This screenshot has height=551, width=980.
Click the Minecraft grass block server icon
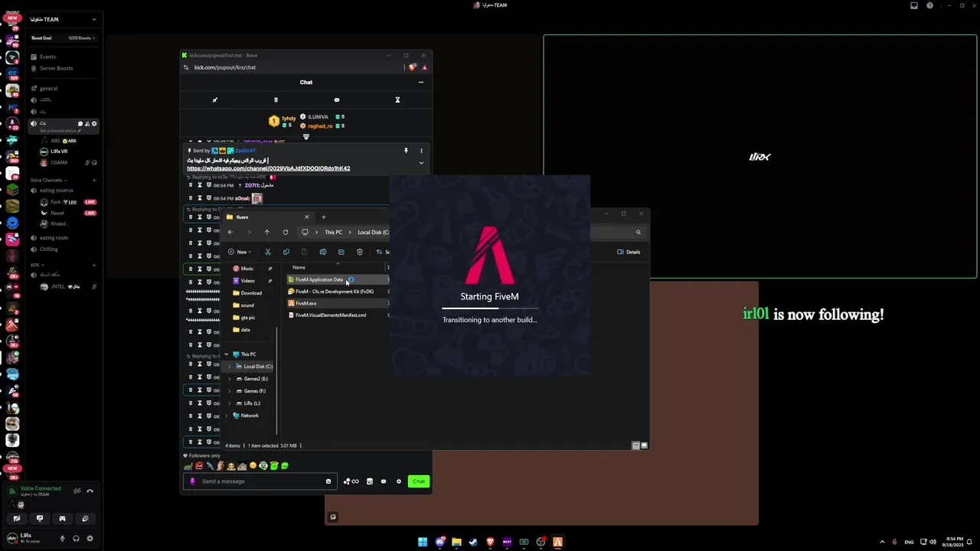[x=12, y=190]
